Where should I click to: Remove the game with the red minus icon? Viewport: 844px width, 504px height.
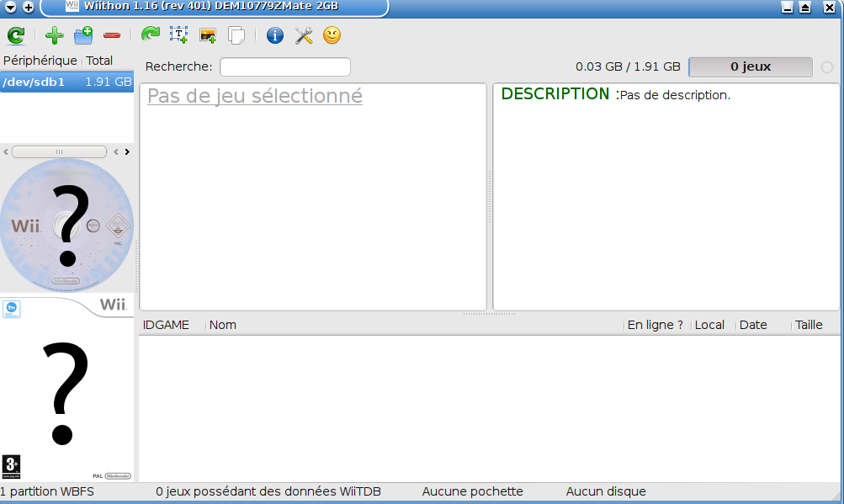112,35
